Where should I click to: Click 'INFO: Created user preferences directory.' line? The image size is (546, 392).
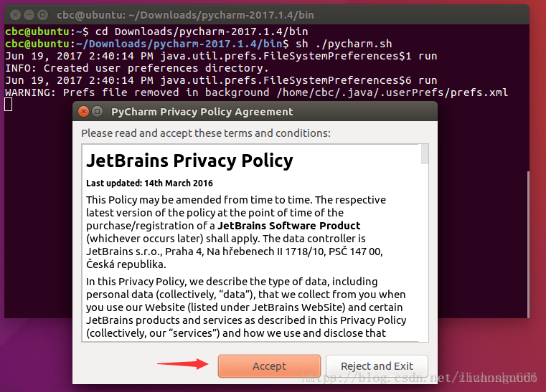coord(137,68)
